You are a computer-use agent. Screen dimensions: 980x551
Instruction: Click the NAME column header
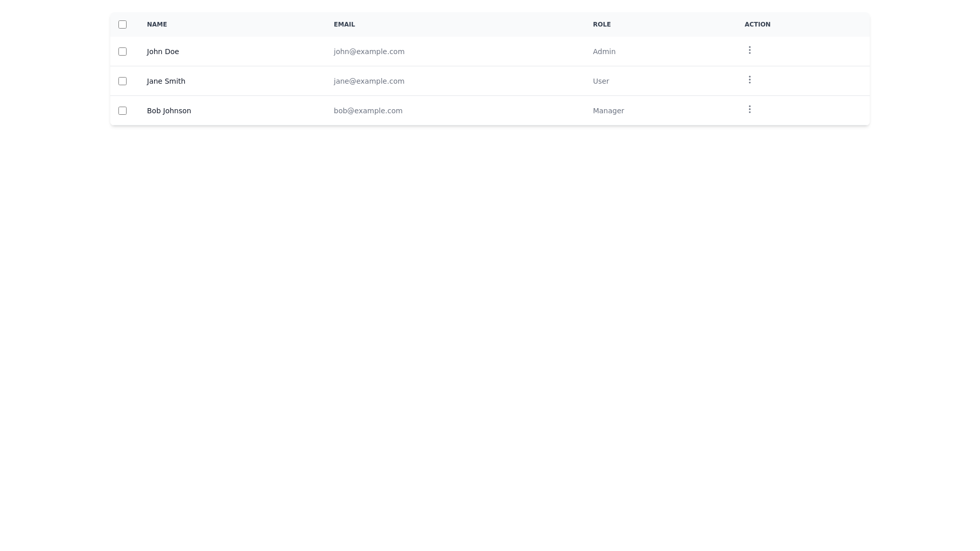tap(157, 24)
